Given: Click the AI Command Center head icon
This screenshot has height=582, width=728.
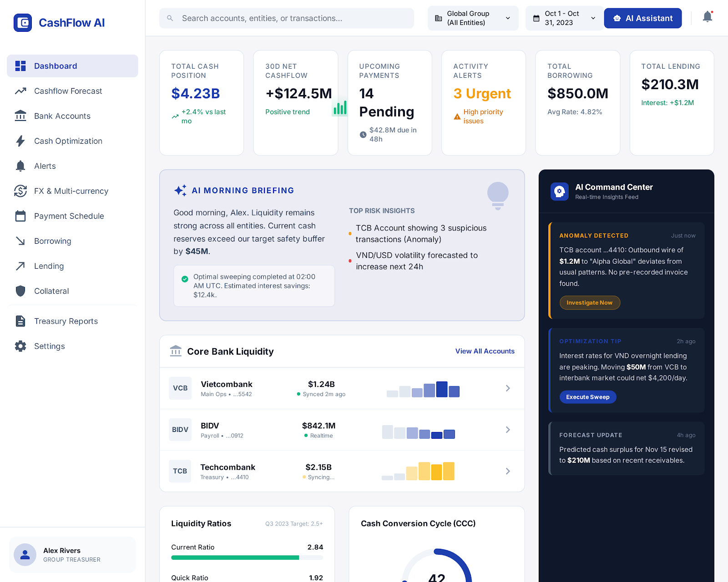Looking at the screenshot, I should click(x=560, y=191).
